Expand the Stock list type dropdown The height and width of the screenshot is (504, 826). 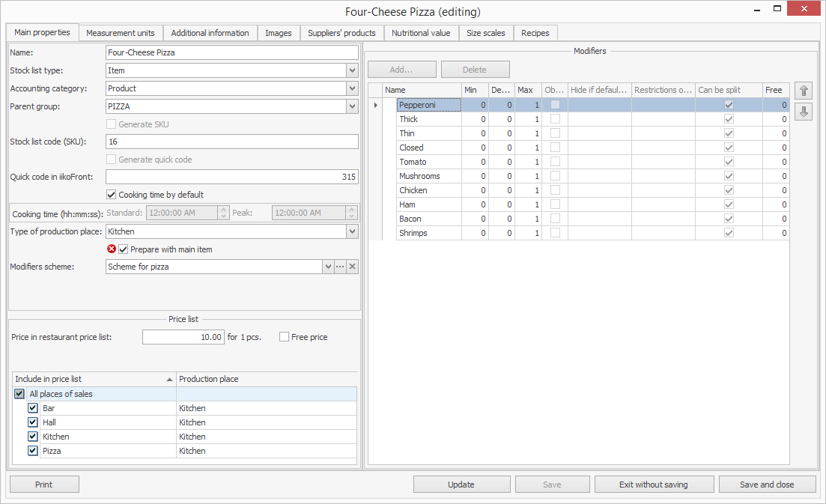352,70
